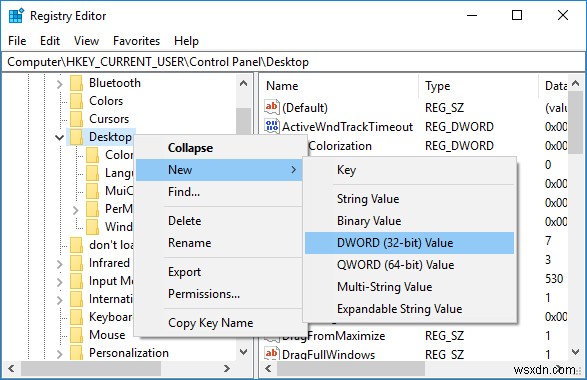
Task: Click the Colors folder icon
Action: coord(76,101)
